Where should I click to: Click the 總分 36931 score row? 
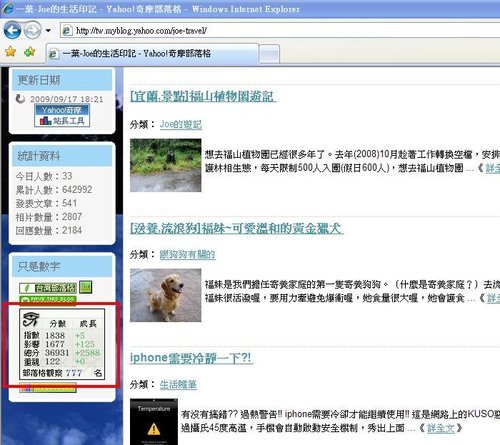coord(62,353)
